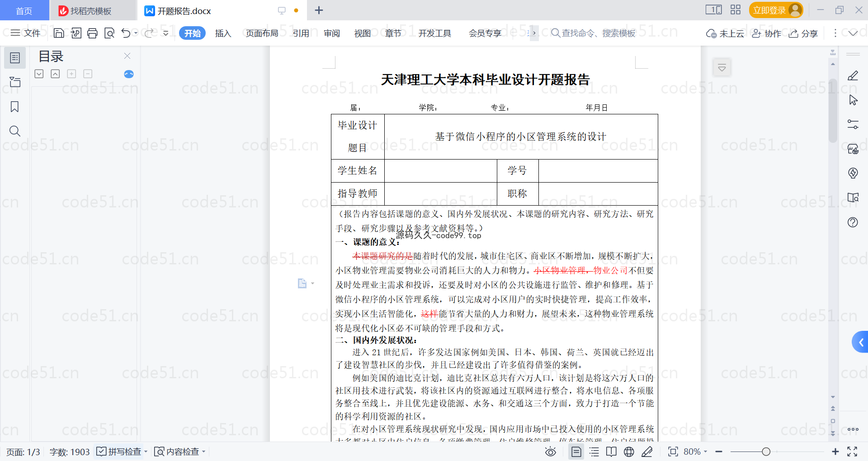Show more ribbon tabs arrow

tap(534, 33)
